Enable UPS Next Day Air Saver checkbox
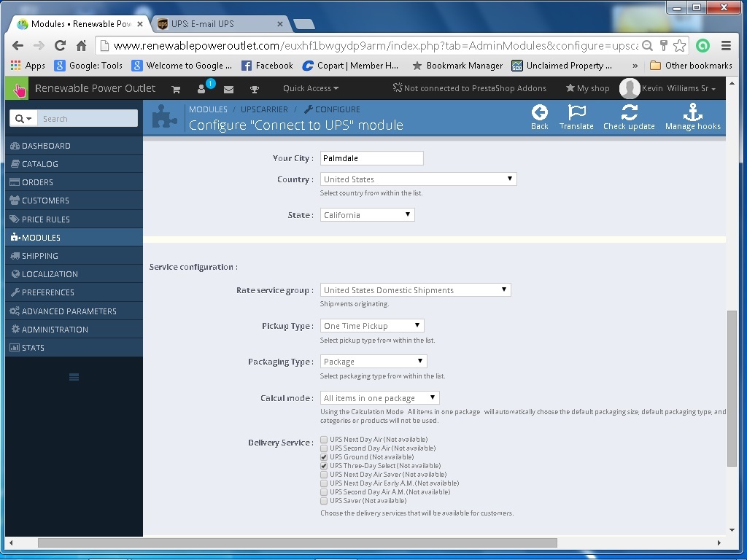The width and height of the screenshot is (747, 560). (324, 474)
